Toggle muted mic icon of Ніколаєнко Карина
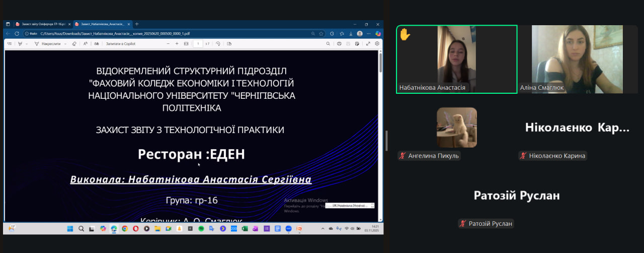 click(x=523, y=156)
